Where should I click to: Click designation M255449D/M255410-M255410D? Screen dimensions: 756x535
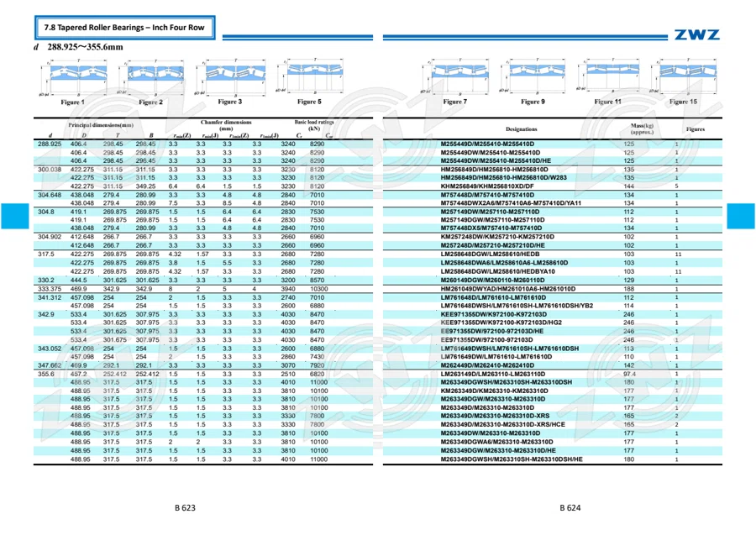(x=487, y=144)
